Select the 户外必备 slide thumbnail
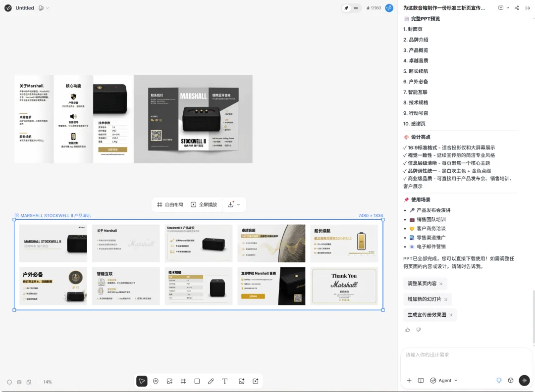This screenshot has width=535, height=392. (x=53, y=286)
